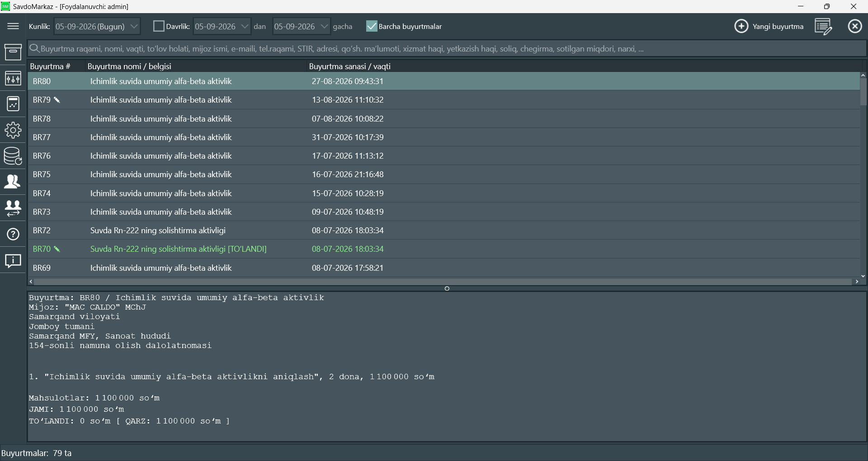Viewport: 868px width, 461px height.
Task: Select order row BR80
Action: (443, 81)
